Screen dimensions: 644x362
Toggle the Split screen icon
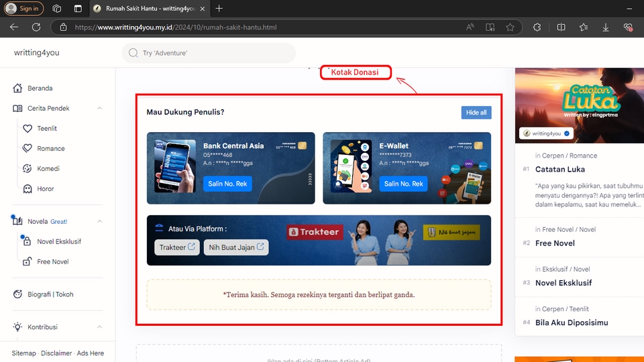pyautogui.click(x=561, y=27)
